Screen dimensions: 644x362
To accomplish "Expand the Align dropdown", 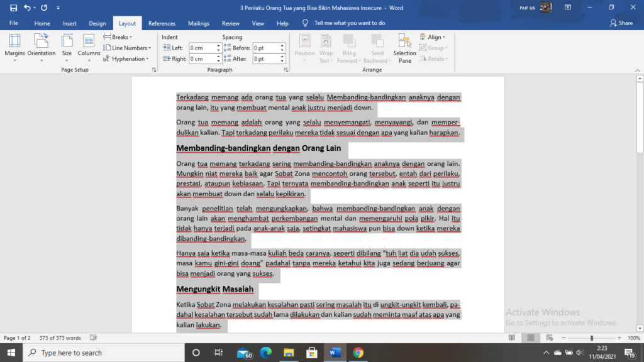I will (433, 37).
